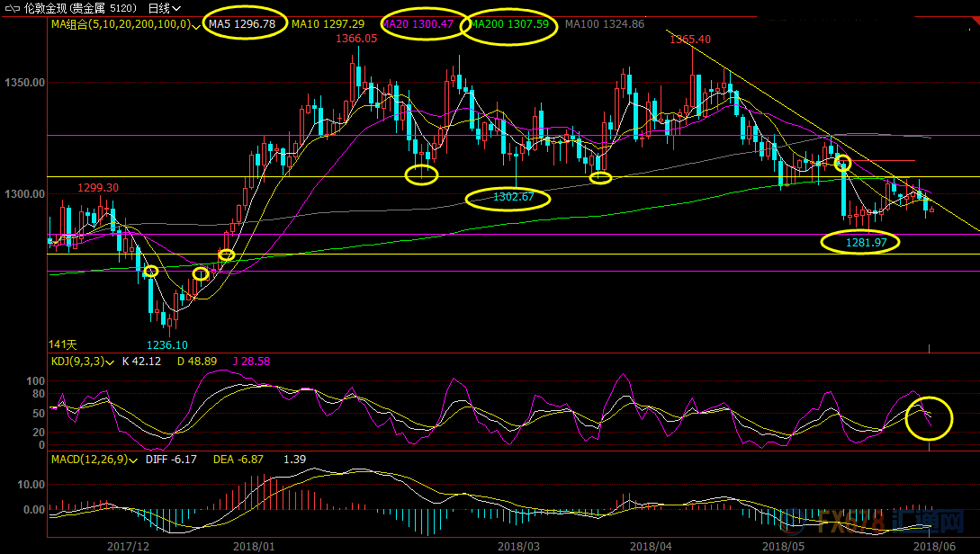Click the 1366.05 high price label
The width and height of the screenshot is (980, 554).
357,39
